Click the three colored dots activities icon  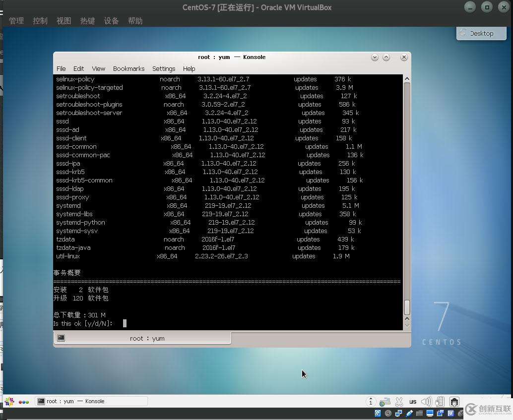point(23,402)
